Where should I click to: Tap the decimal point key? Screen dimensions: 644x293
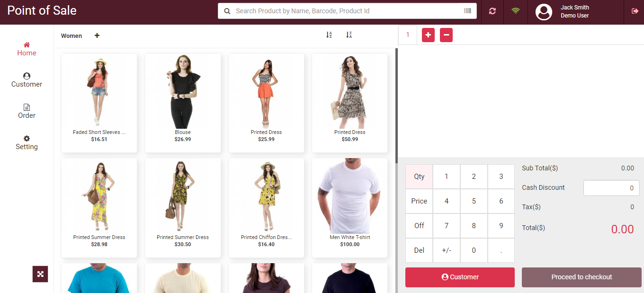pyautogui.click(x=501, y=250)
